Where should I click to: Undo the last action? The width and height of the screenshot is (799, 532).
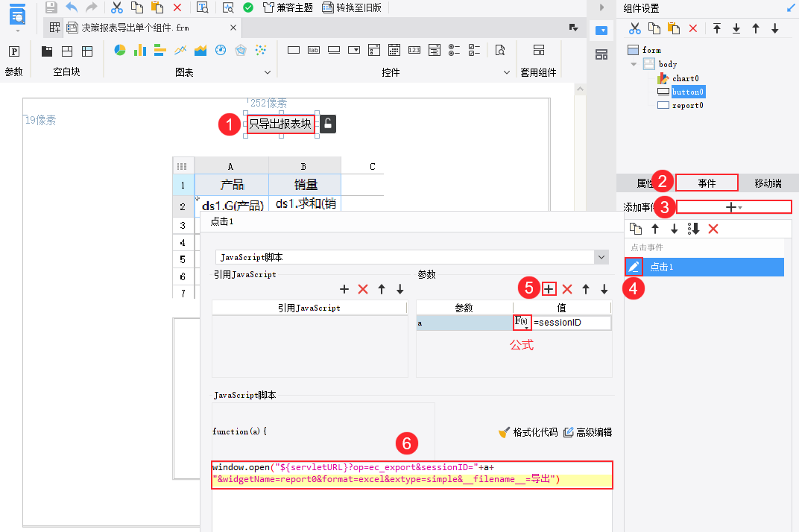72,7
